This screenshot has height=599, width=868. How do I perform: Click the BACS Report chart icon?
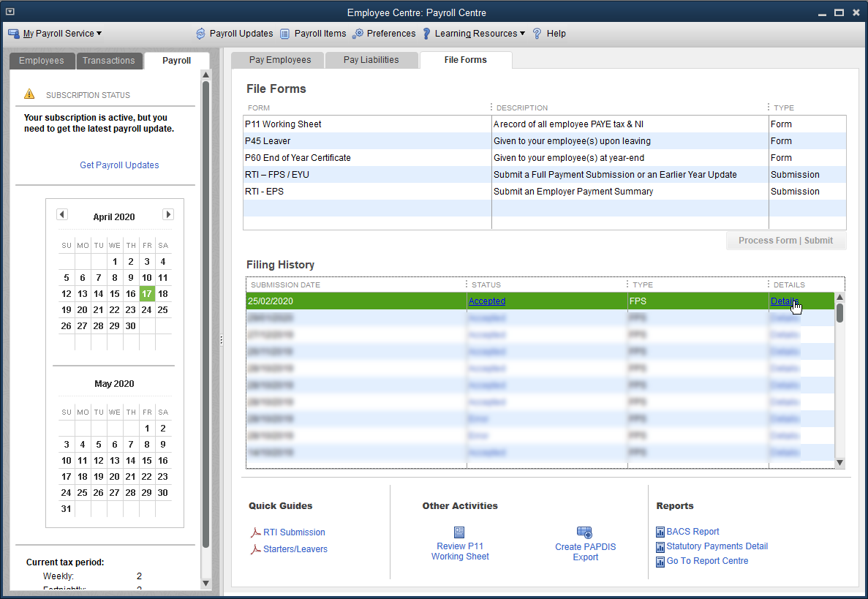(x=660, y=532)
